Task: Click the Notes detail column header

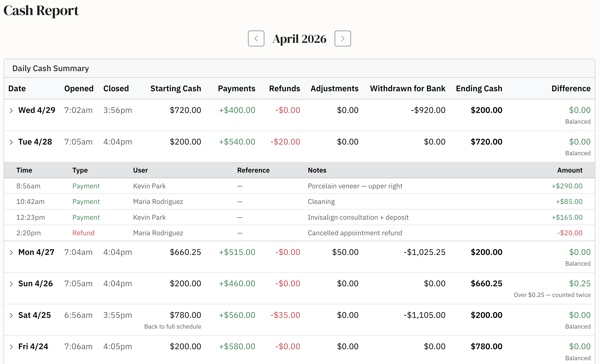Action: pos(317,170)
